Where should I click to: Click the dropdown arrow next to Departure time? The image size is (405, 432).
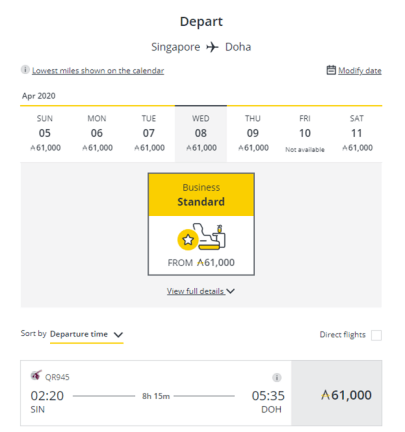(x=118, y=335)
